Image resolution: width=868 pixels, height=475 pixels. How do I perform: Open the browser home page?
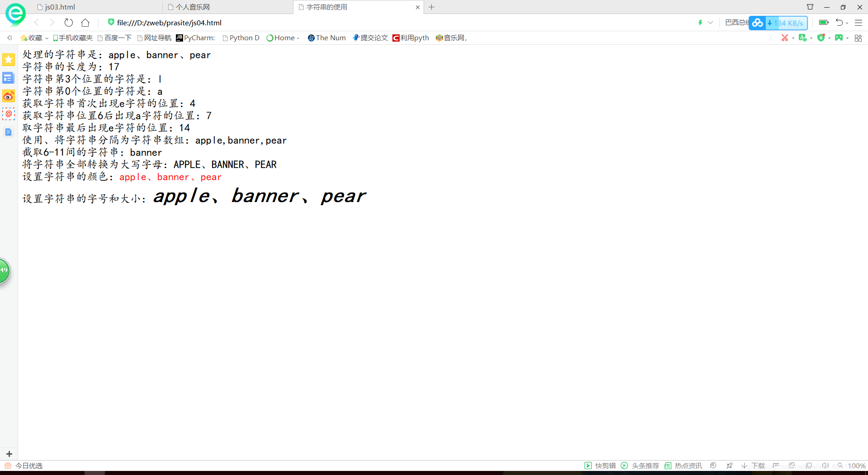tap(85, 23)
